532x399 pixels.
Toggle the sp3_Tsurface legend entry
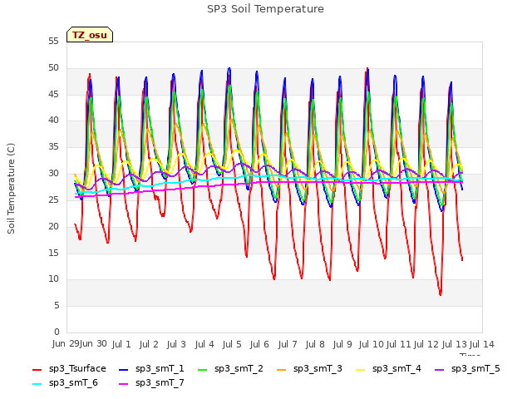click(x=69, y=368)
